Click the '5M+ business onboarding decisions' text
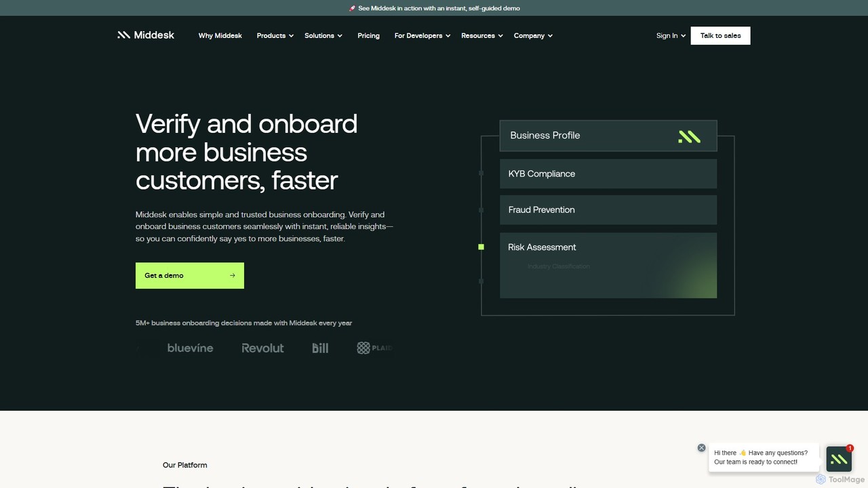 tap(244, 323)
